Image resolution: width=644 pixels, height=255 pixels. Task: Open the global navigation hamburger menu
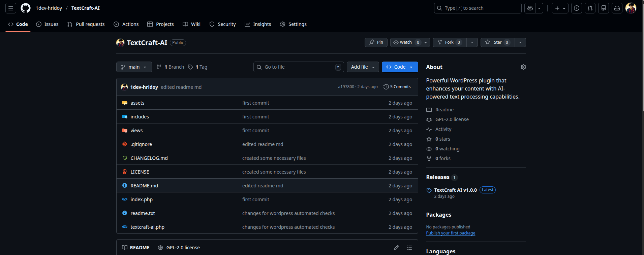pos(11,8)
